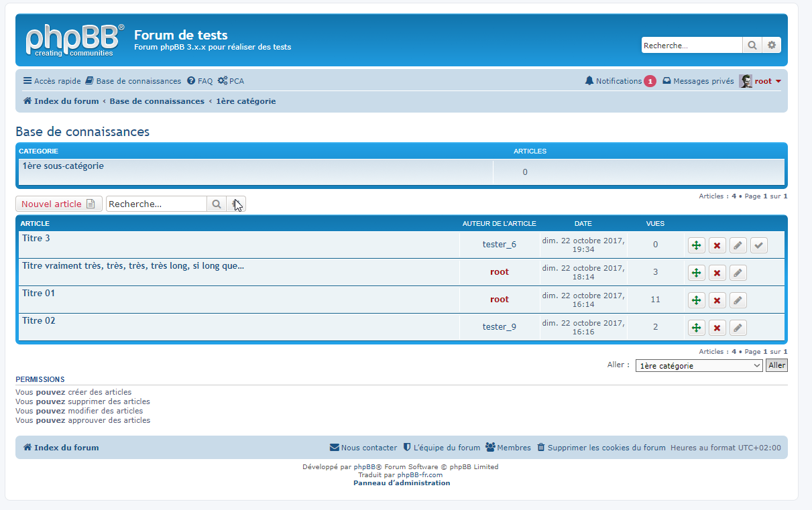812x510 pixels.
Task: Click the phpBB logo
Action: tap(74, 40)
